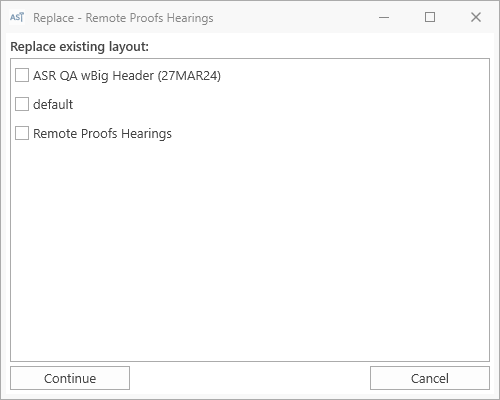This screenshot has height=400, width=500.
Task: Tick the default layout checkbox
Action: [22, 104]
